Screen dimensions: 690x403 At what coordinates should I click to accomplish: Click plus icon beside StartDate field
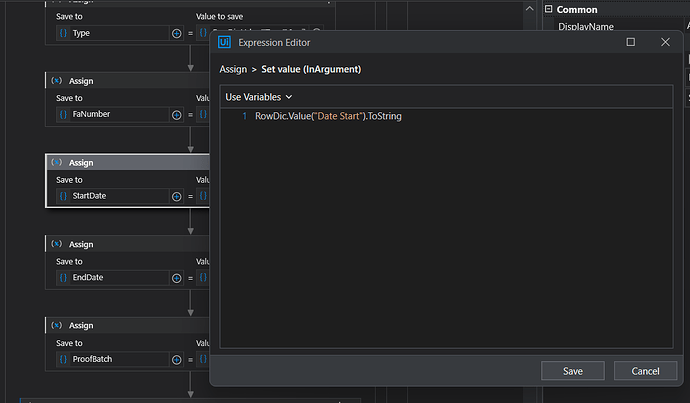click(x=177, y=196)
